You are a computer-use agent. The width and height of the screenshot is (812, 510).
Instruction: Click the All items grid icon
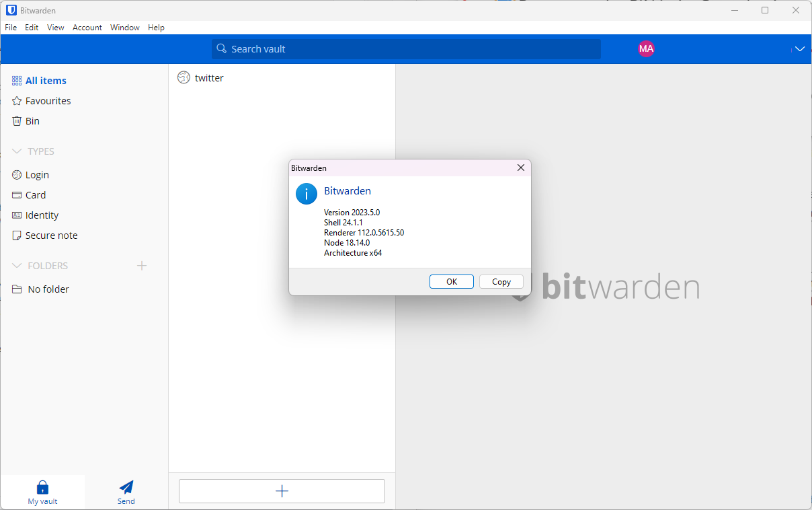tap(17, 81)
